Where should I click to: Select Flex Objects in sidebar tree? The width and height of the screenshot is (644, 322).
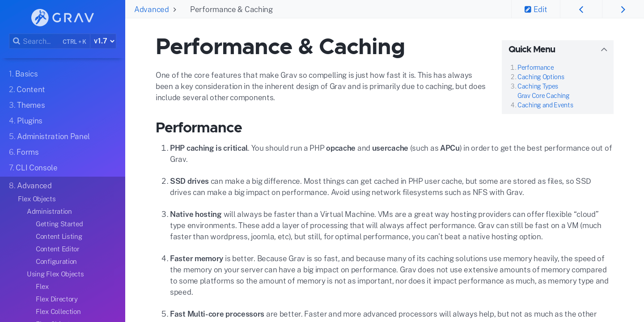click(37, 199)
